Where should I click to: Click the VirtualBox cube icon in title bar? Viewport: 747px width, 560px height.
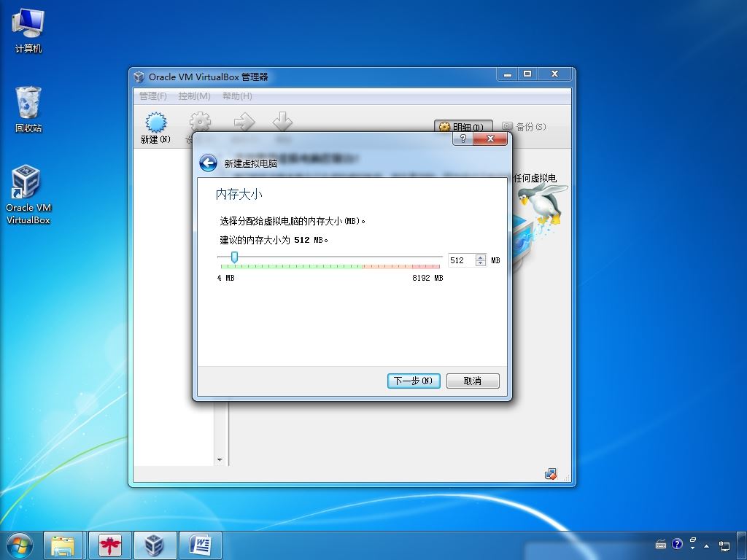[x=139, y=77]
